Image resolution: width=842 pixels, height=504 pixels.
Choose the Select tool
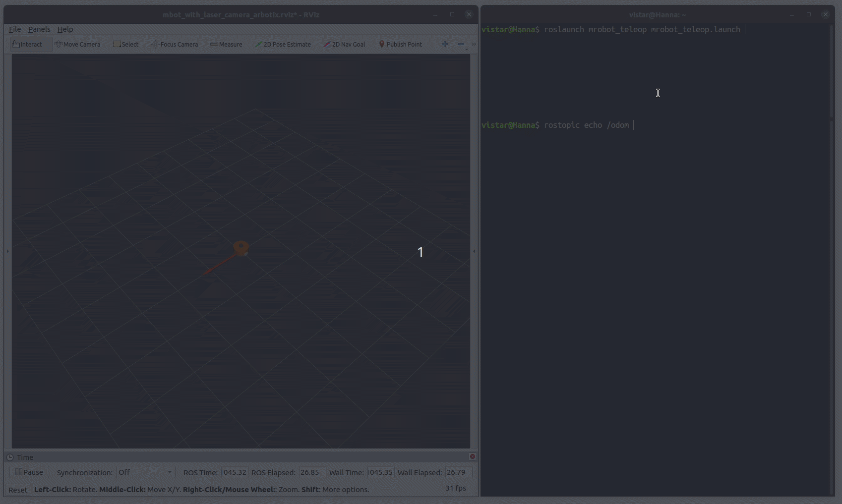tap(126, 44)
